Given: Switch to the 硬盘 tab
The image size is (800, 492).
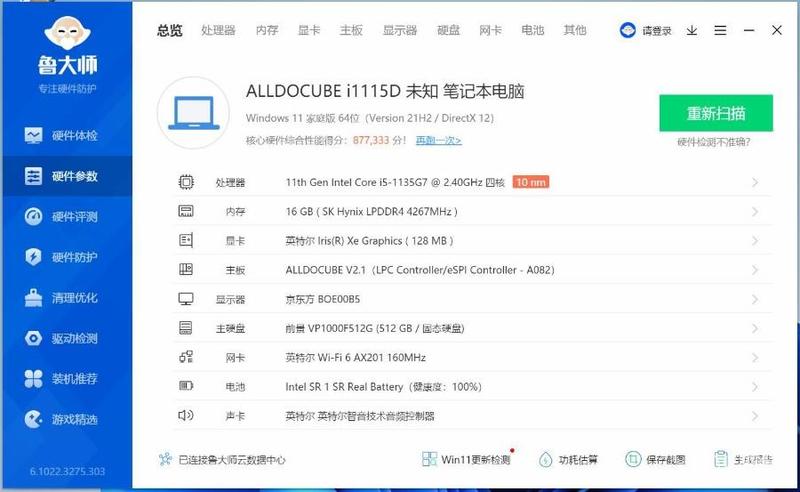Looking at the screenshot, I should [448, 31].
